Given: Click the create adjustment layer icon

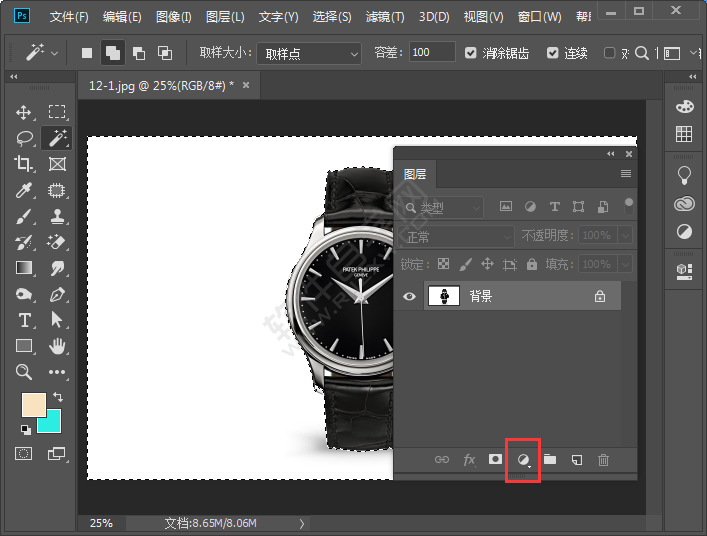Looking at the screenshot, I should 522,460.
